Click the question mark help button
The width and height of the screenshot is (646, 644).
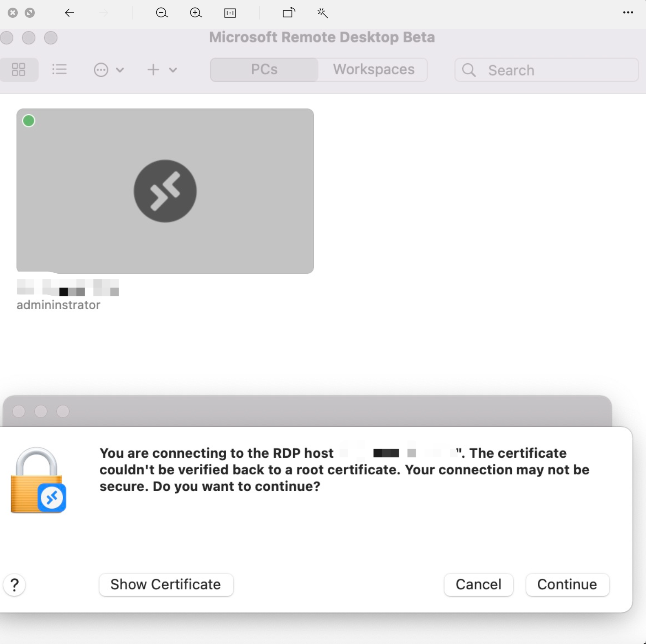point(14,585)
